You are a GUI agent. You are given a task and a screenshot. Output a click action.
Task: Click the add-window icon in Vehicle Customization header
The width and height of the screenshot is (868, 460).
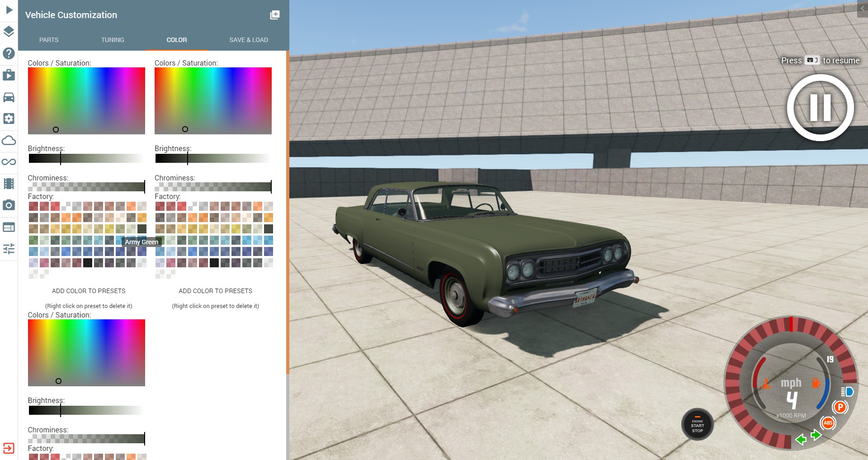point(275,15)
